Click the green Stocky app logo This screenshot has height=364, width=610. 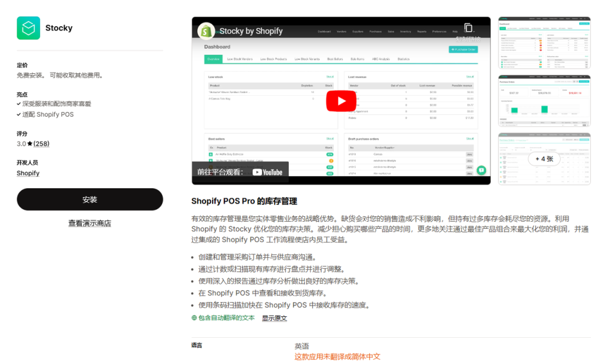27,27
